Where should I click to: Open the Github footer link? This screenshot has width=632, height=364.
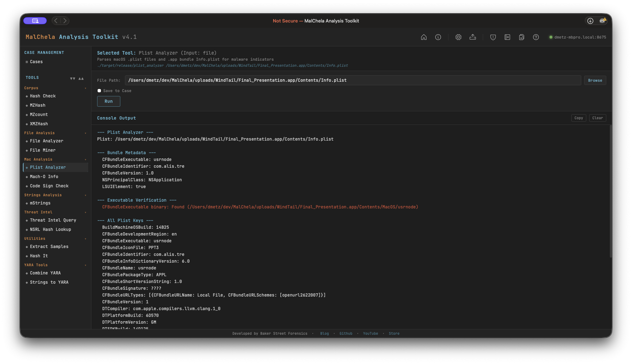click(x=346, y=334)
